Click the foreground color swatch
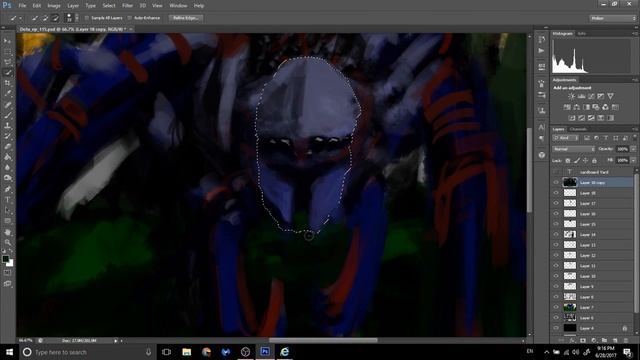This screenshot has height=360, width=640. 5,259
